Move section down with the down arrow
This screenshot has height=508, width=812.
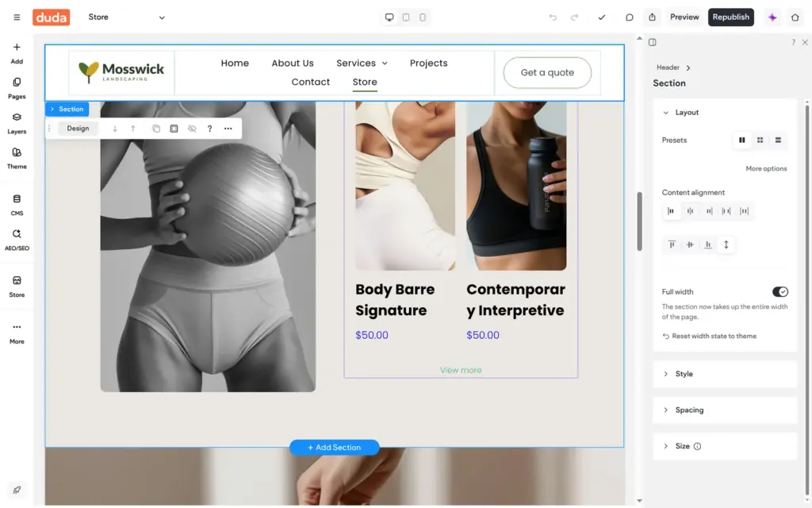pyautogui.click(x=115, y=129)
